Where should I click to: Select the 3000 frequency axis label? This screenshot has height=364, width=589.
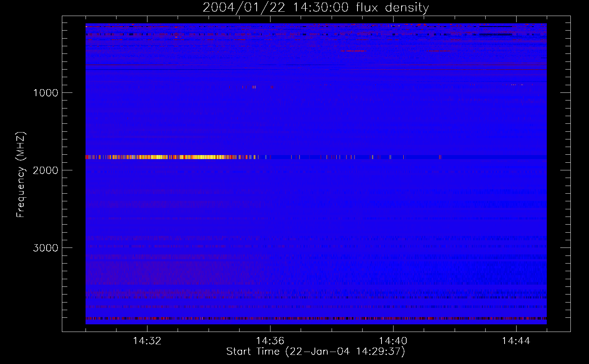(x=46, y=248)
